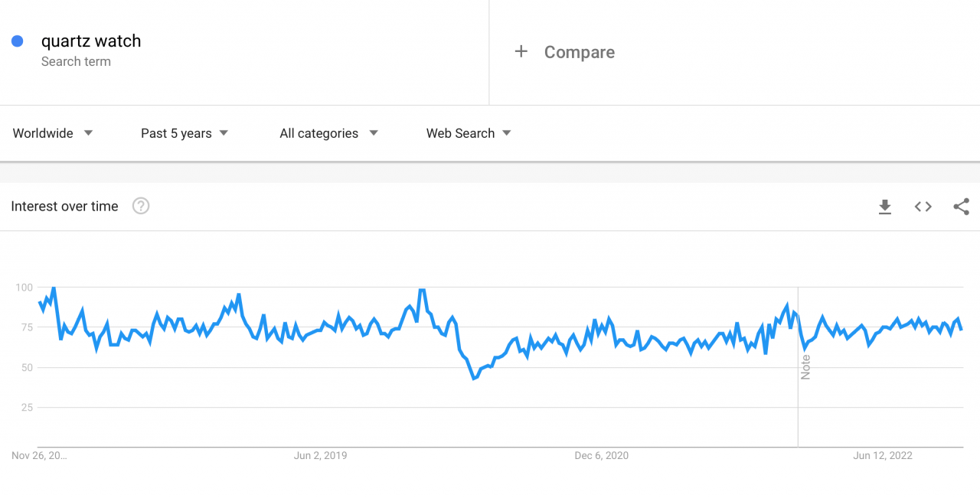Share the quartz watch trends chart
The width and height of the screenshot is (980, 498).
961,207
